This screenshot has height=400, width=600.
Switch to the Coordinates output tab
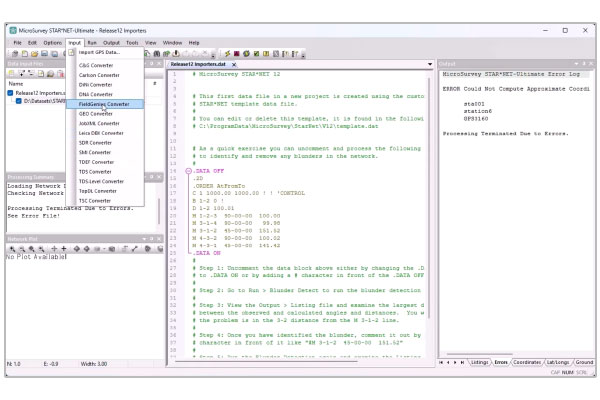click(x=527, y=362)
